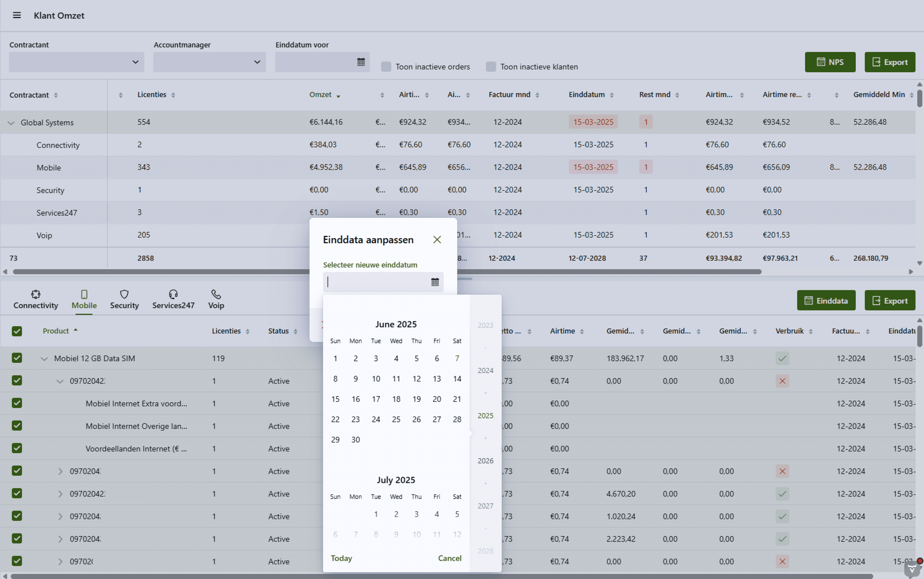Click calendar icon in nieuwe einddatum field

(x=435, y=282)
